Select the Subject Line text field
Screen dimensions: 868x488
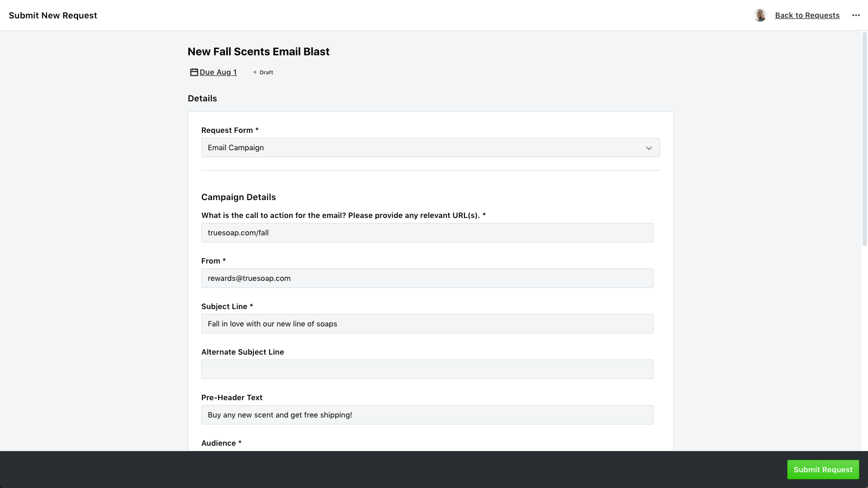tap(427, 324)
